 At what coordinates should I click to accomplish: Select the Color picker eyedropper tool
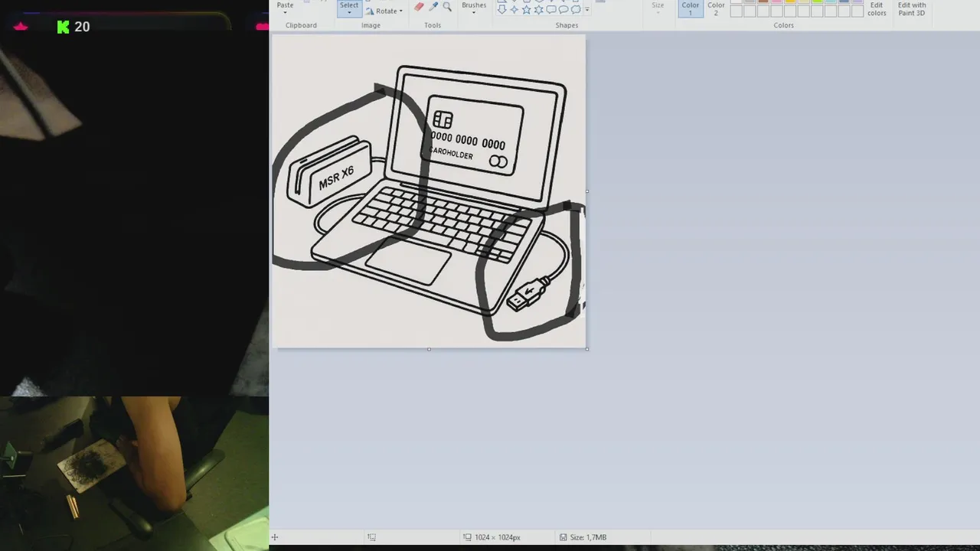tap(433, 6)
